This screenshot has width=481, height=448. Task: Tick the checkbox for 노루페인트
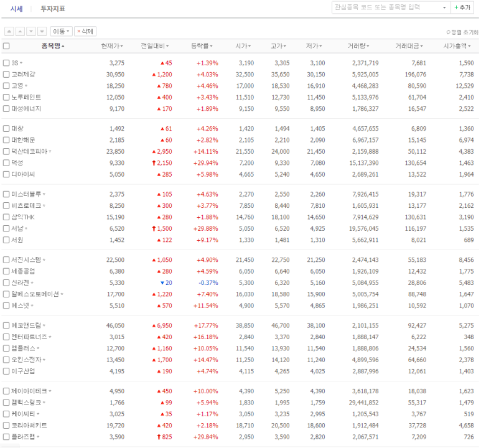coord(6,97)
